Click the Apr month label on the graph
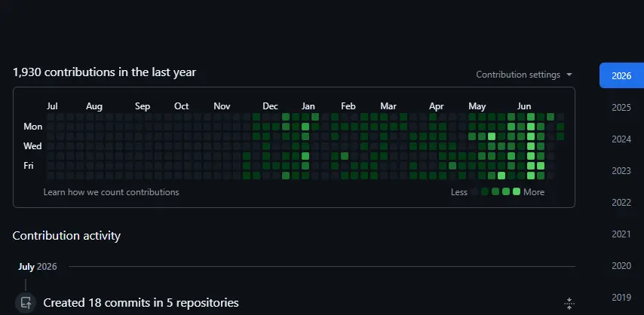 [436, 106]
